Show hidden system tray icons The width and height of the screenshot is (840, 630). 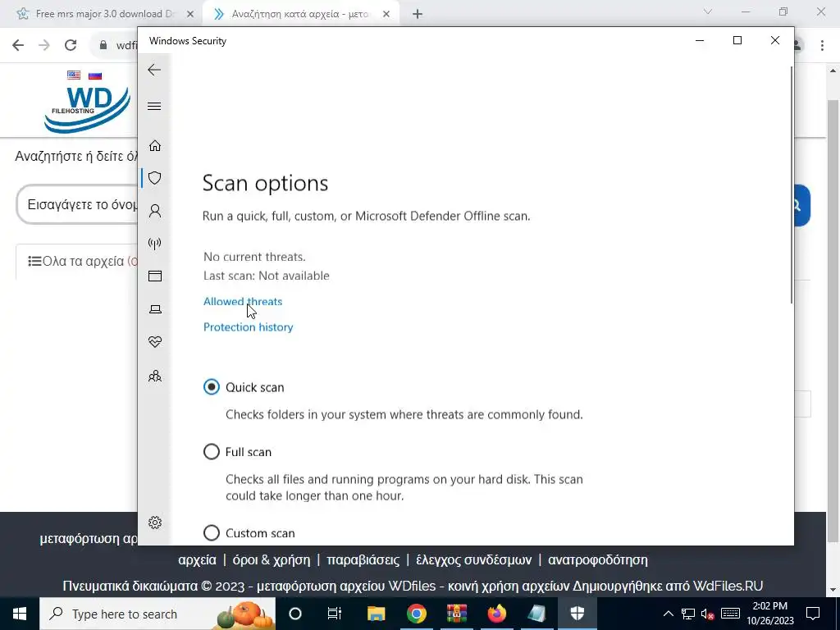coord(668,614)
